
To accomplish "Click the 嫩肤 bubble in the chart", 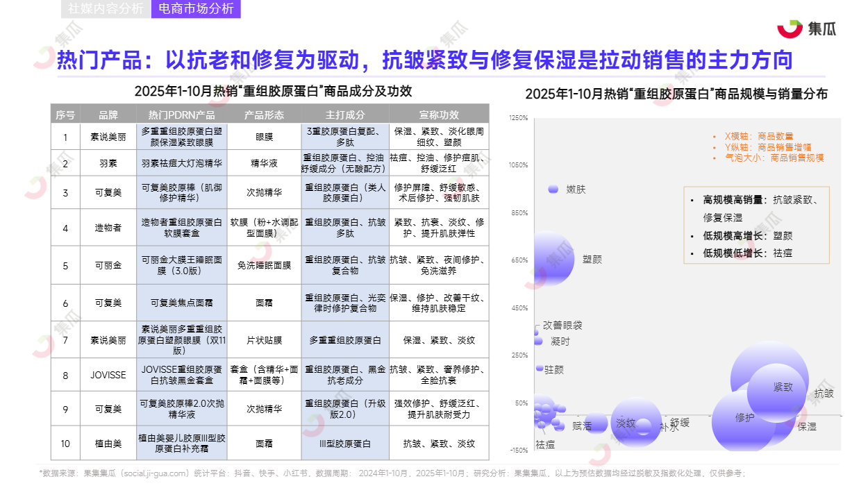I will click(553, 189).
